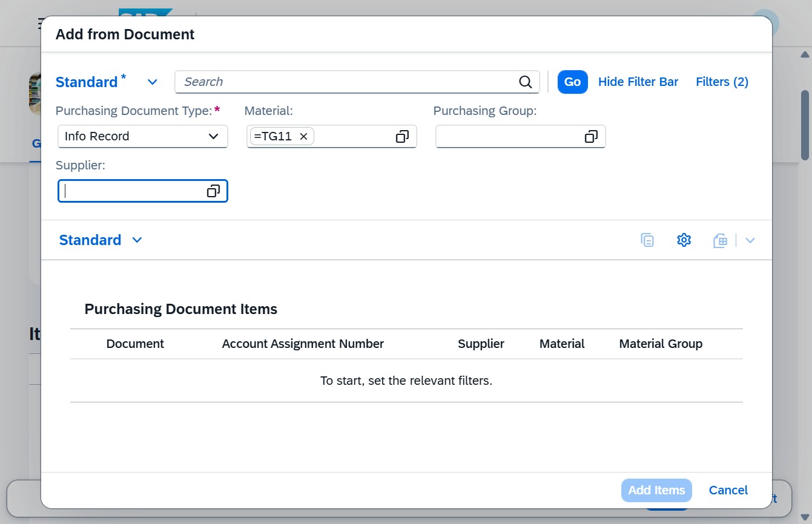812x524 pixels.
Task: Cancel the Add from Document dialog
Action: point(728,490)
